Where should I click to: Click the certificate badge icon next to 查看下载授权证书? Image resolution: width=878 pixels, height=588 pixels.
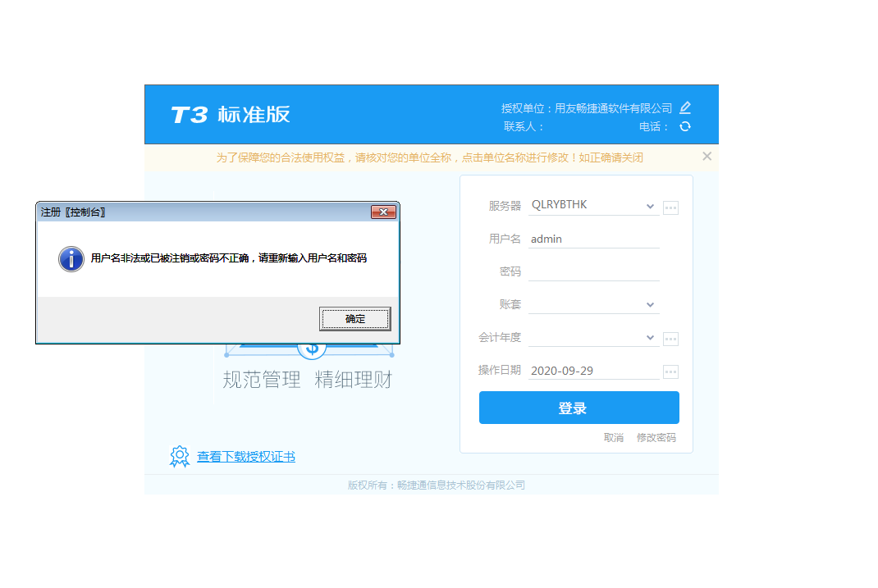(x=179, y=457)
